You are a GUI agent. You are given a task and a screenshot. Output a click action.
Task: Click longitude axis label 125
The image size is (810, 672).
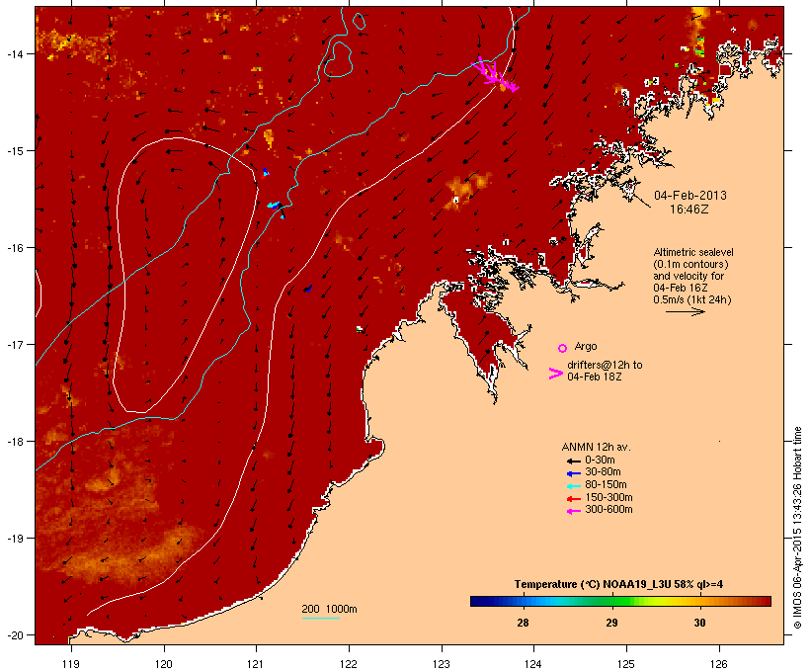pos(626,664)
